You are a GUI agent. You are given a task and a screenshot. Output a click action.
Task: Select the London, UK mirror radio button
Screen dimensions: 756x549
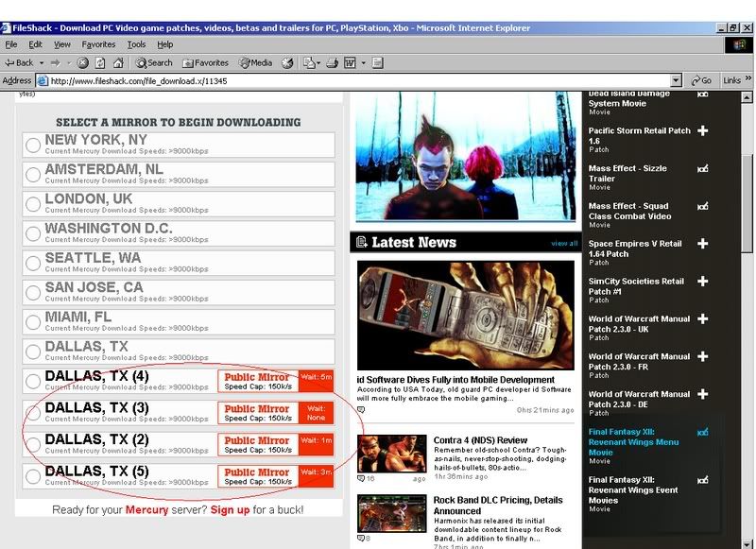[33, 204]
